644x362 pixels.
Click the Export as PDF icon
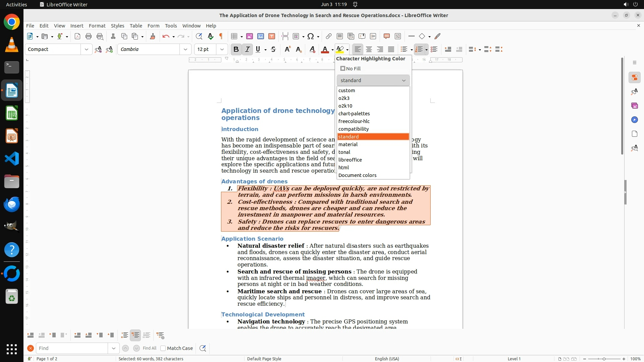tap(77, 36)
